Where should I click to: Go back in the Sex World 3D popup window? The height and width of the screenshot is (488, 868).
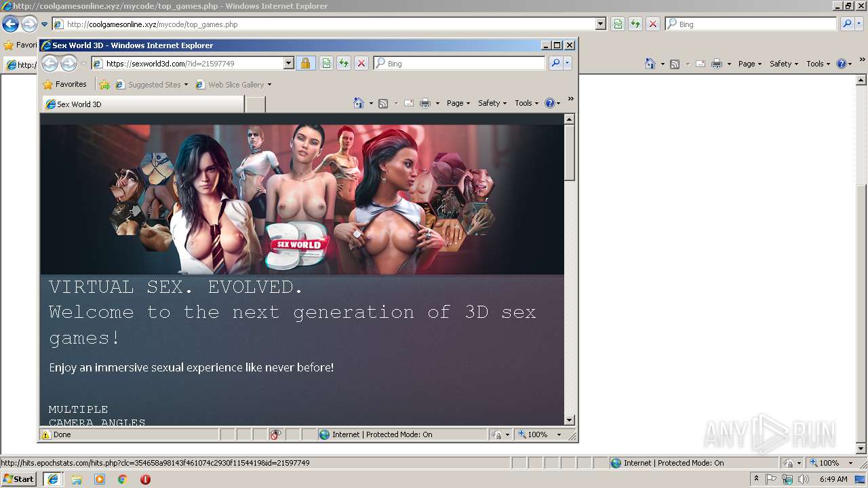pyautogui.click(x=50, y=64)
